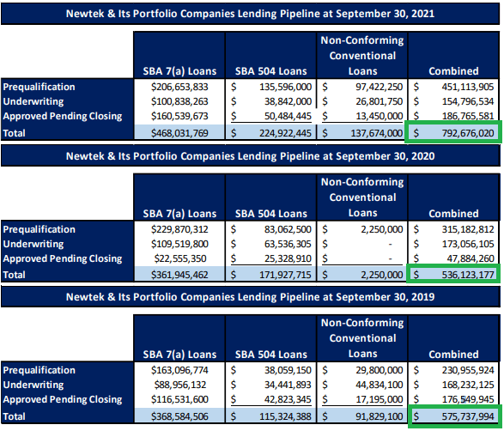Click the 2019 Total row label
Image resolution: width=504 pixels, height=431 pixels.
[x=14, y=416]
